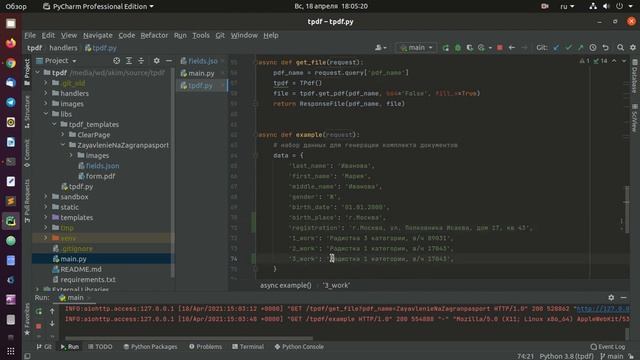Click the Rerun icon in the toolbar
This screenshot has width=640, height=360.
[446, 48]
